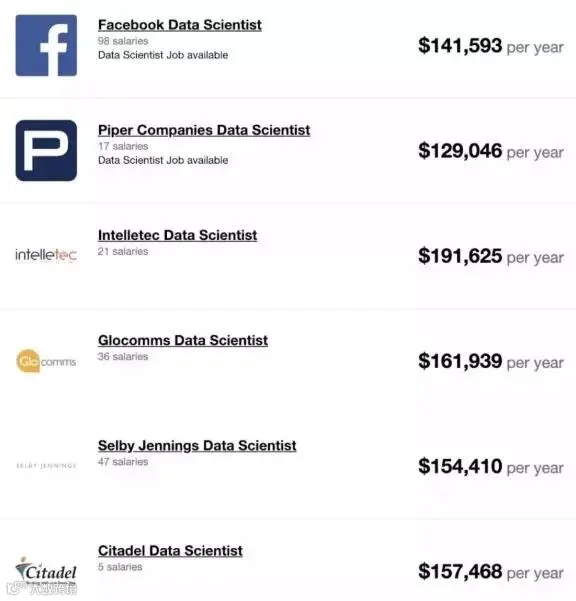Image resolution: width=576 pixels, height=601 pixels.
Task: Click the Facebook logo icon
Action: [x=46, y=45]
